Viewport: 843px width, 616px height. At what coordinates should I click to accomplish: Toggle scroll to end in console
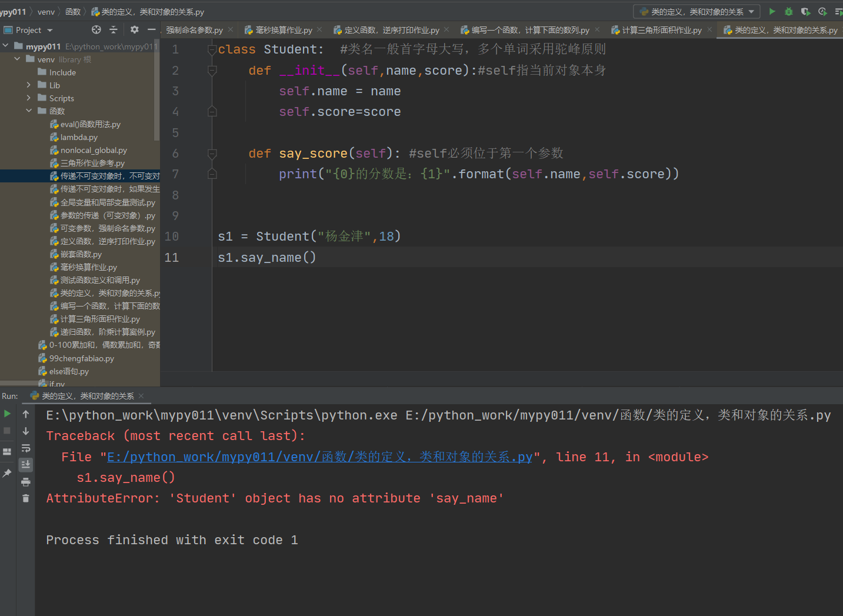pyautogui.click(x=26, y=465)
